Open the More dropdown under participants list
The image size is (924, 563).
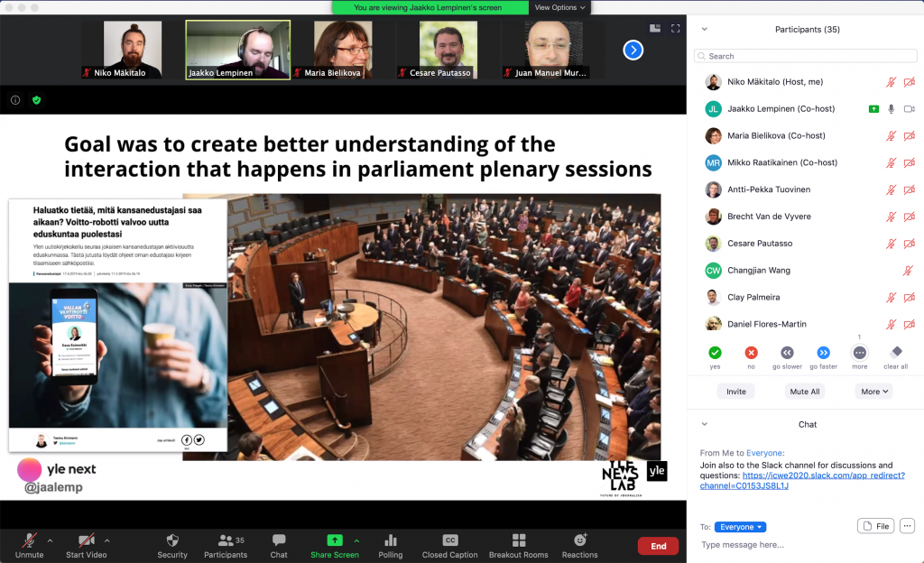point(874,392)
